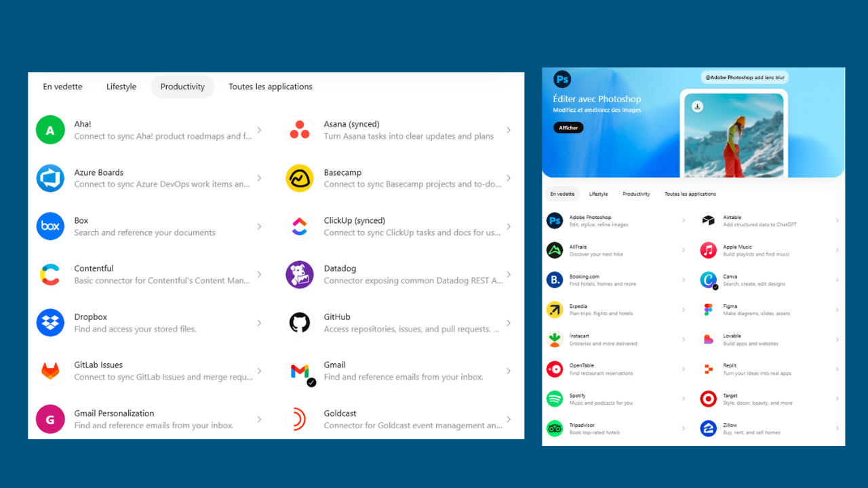This screenshot has height=488, width=868.
Task: Switch to Lifestyle below the Photoshop banner
Action: tap(598, 194)
